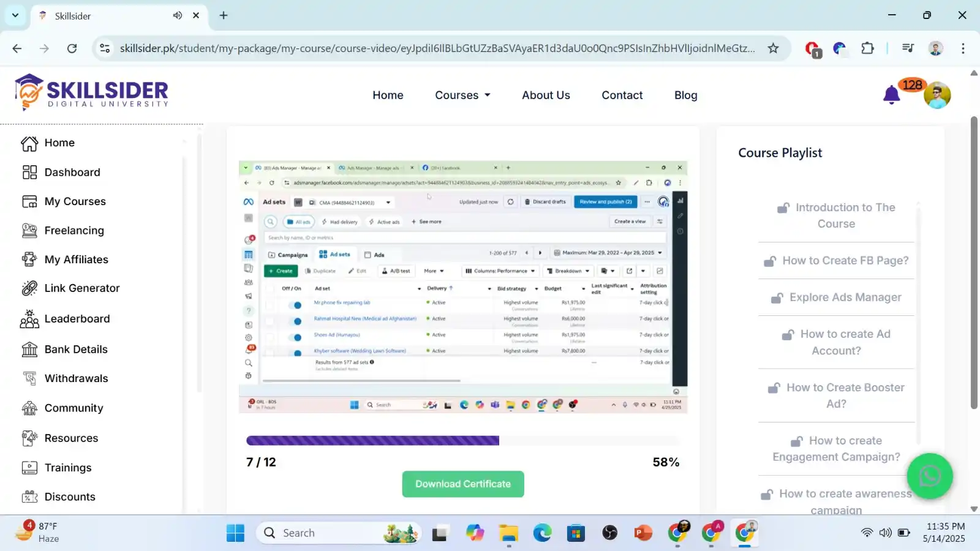Bookmark this page with the star icon

point(773,48)
